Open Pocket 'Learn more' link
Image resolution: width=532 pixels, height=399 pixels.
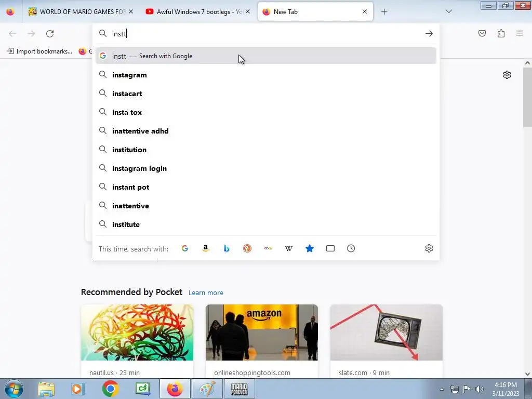click(206, 292)
